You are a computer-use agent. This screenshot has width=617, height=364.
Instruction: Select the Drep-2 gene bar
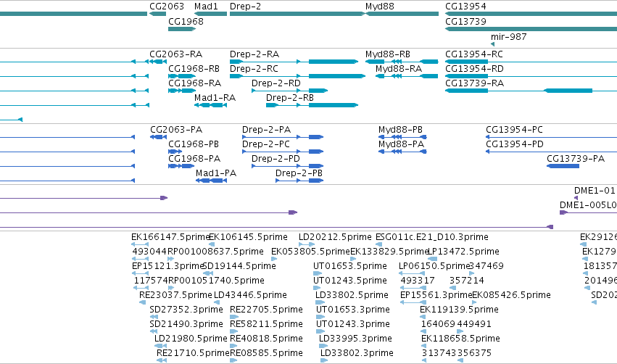297,14
